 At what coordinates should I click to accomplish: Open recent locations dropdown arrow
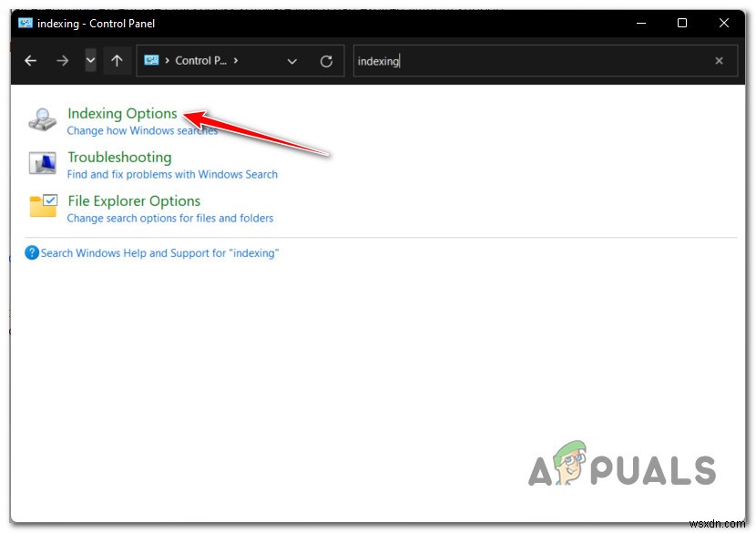(90, 61)
